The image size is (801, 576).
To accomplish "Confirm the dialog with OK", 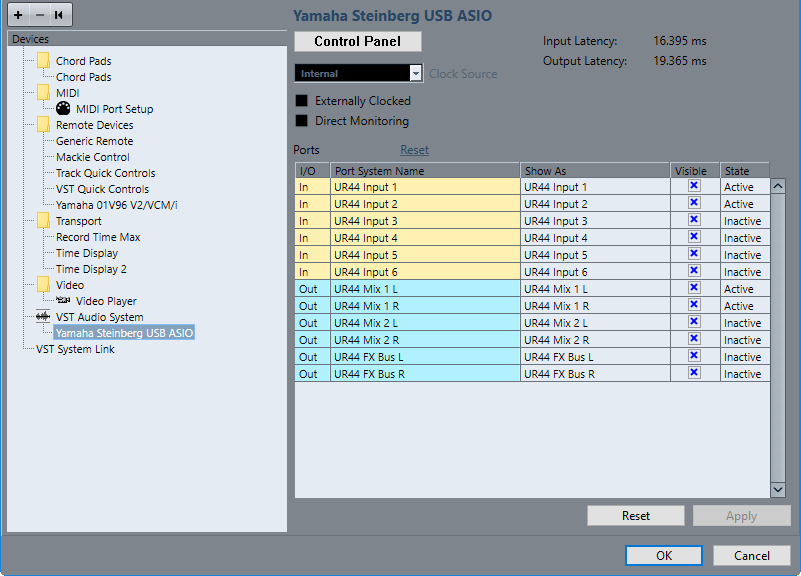I will point(664,556).
